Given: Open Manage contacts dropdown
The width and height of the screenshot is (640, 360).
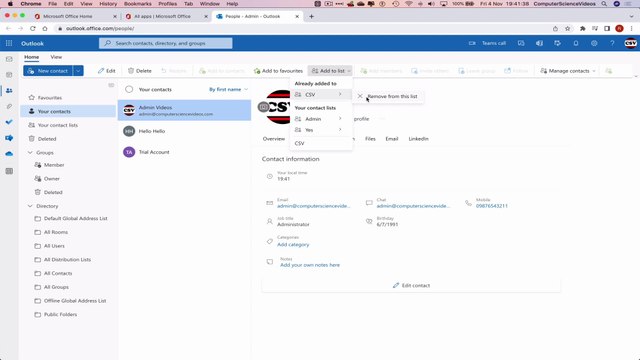Looking at the screenshot, I should (568, 71).
